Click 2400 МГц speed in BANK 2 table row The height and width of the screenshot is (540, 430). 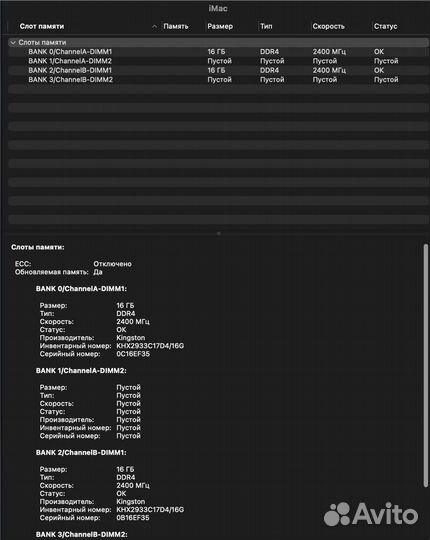tap(329, 70)
